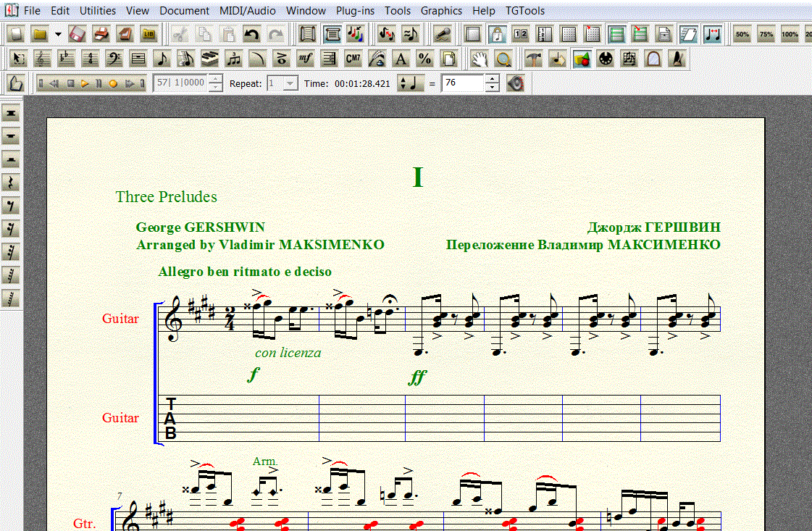Select the Hand Grabber tool

479,59
